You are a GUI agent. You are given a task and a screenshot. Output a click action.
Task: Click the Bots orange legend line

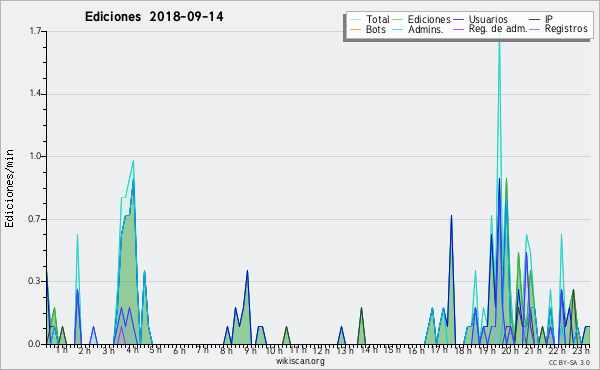coord(355,29)
